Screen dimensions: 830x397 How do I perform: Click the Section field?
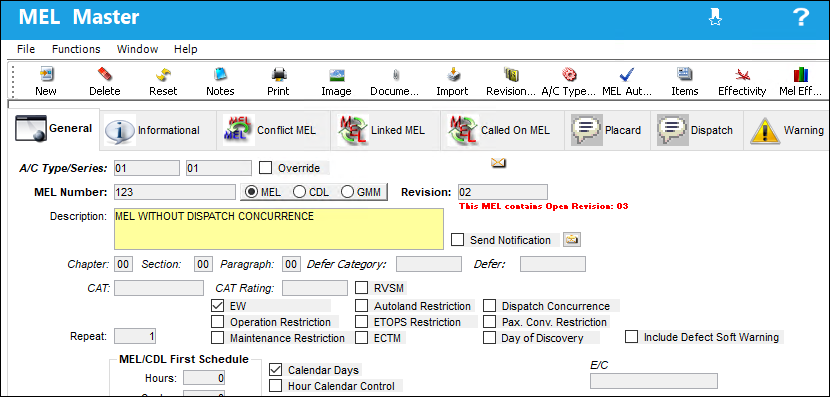tap(203, 264)
